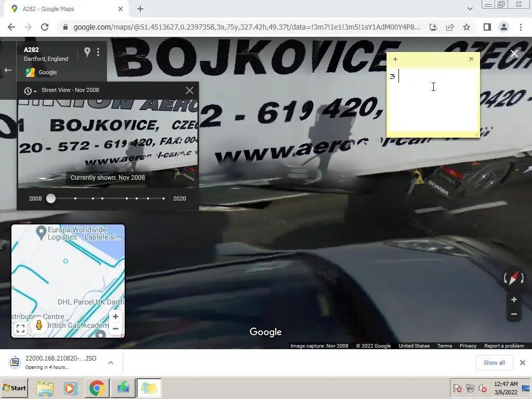
Task: Zoom in on the minimap
Action: [x=115, y=316]
